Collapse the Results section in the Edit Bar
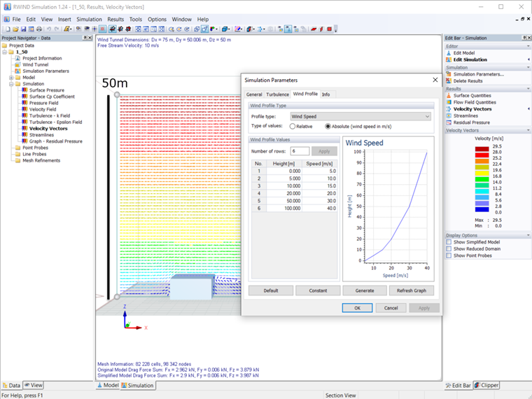This screenshot has width=532, height=399. click(x=528, y=89)
